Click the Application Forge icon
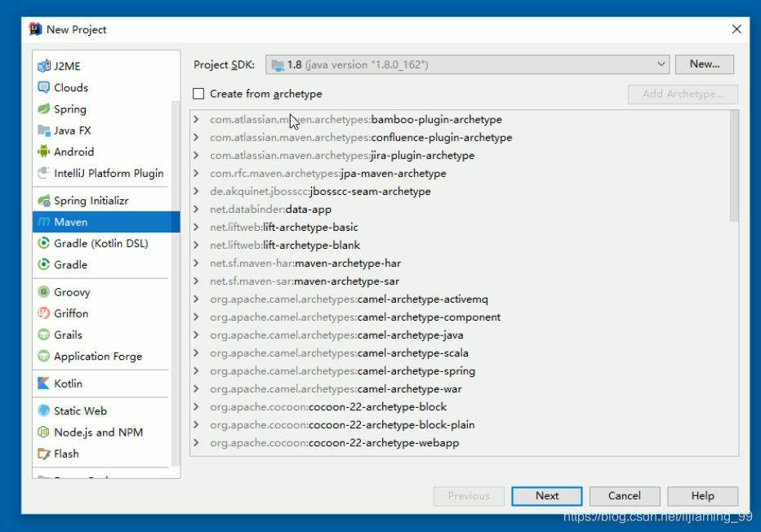Viewport: 761px width, 532px height. click(43, 356)
